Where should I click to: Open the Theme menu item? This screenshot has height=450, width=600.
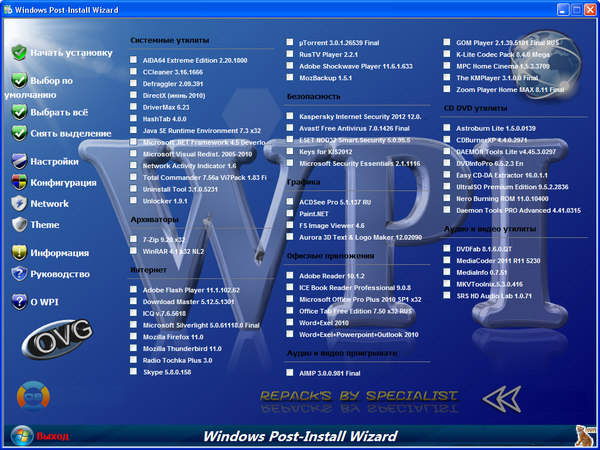pos(45,225)
